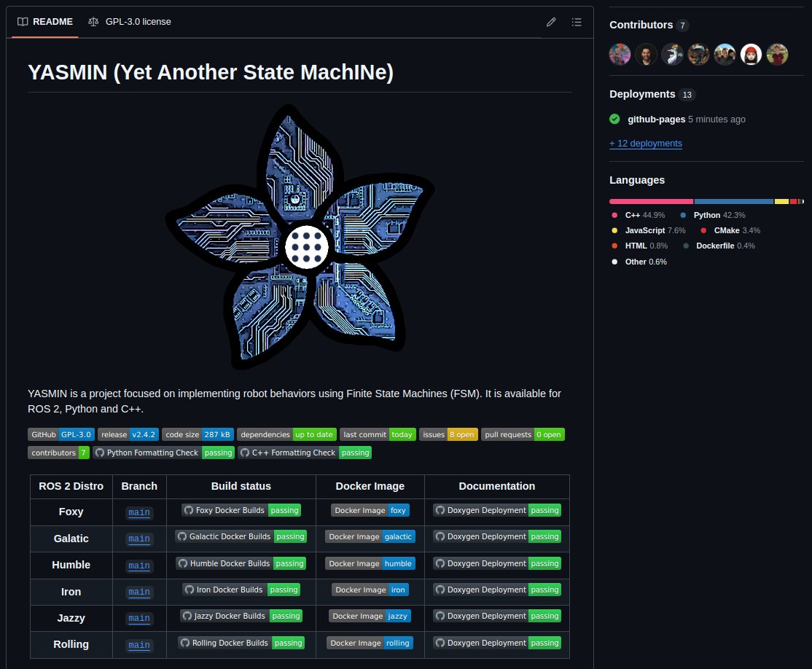812x669 pixels.
Task: Switch to the README tab
Action: pos(45,22)
